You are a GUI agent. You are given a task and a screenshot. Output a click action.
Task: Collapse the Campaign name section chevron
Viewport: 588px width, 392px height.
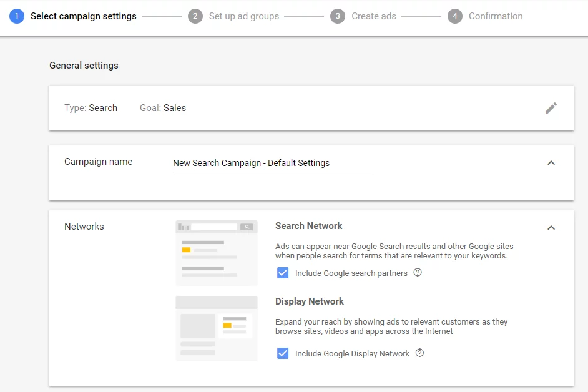(x=551, y=162)
